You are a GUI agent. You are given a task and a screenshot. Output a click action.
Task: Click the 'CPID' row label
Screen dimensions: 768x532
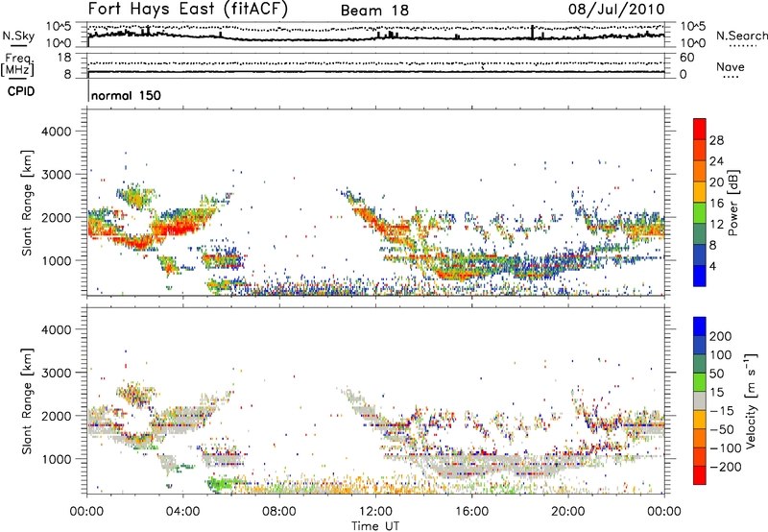click(x=21, y=91)
